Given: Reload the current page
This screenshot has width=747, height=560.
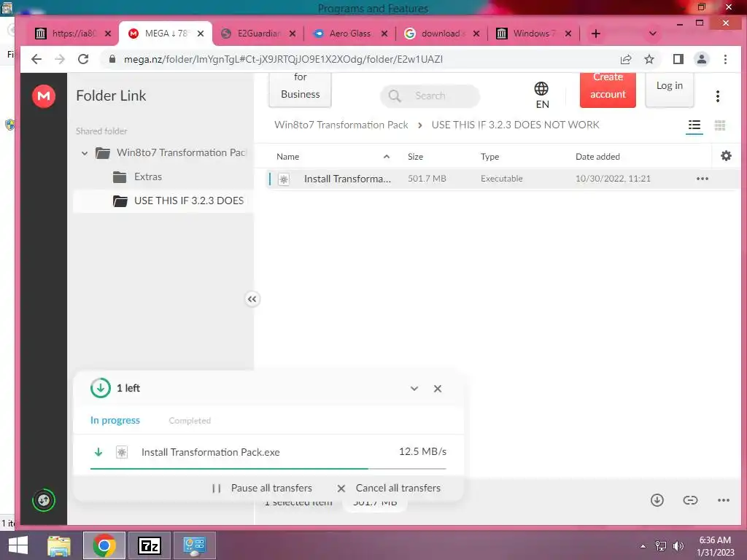Looking at the screenshot, I should click(83, 59).
